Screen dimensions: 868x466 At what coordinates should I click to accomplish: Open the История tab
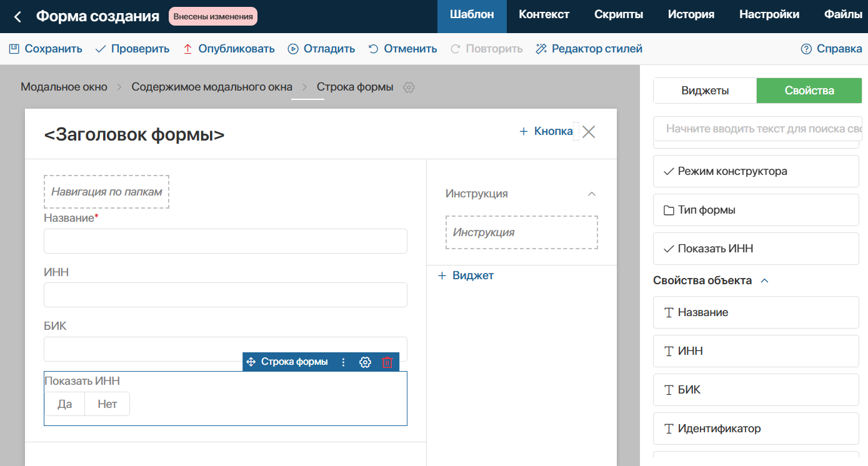point(691,14)
